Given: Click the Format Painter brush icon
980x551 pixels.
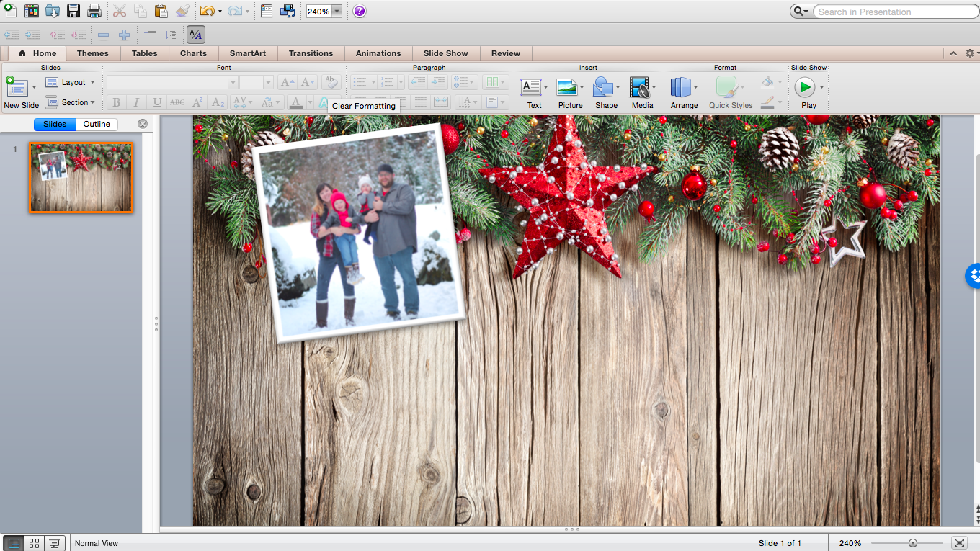Looking at the screenshot, I should click(x=182, y=11).
